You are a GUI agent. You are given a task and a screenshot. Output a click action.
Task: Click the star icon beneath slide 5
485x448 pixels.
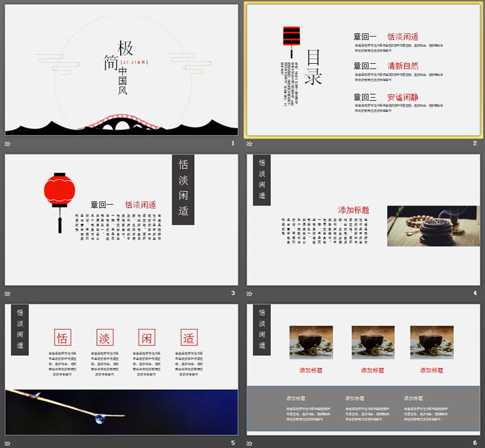pyautogui.click(x=8, y=442)
